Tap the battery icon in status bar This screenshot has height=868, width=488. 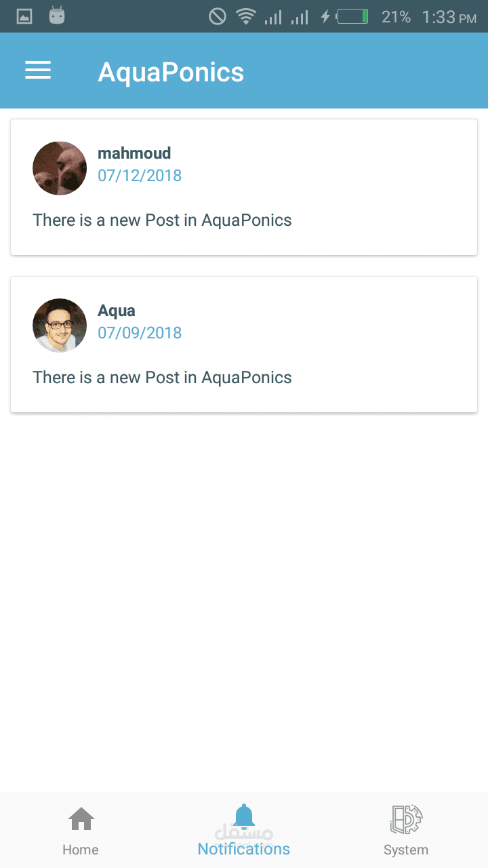click(352, 16)
